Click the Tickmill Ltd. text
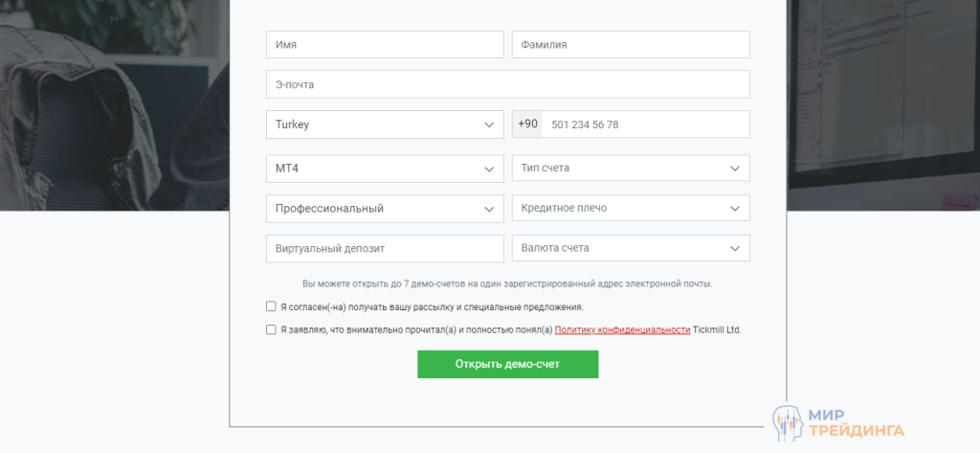The image size is (980, 453). coord(718,329)
